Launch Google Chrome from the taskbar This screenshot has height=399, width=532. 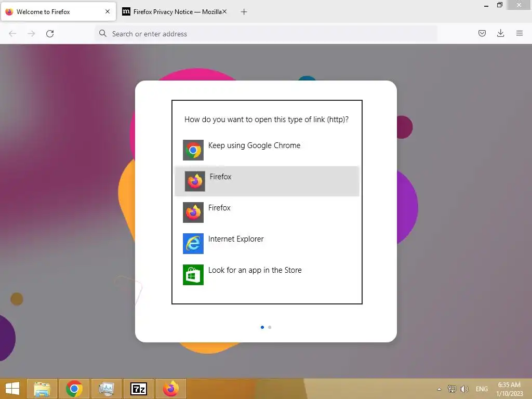(x=74, y=389)
